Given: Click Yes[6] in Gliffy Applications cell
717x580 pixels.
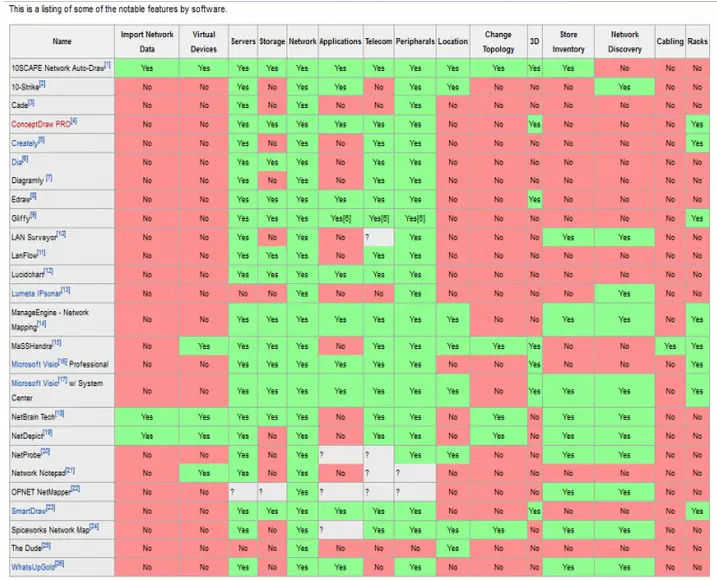Looking at the screenshot, I should click(340, 219).
